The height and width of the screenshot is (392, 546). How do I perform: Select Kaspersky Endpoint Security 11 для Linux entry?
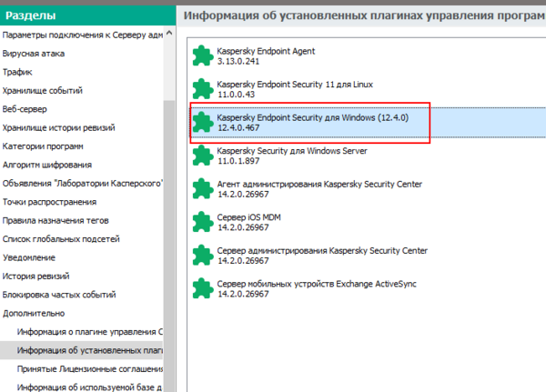295,85
